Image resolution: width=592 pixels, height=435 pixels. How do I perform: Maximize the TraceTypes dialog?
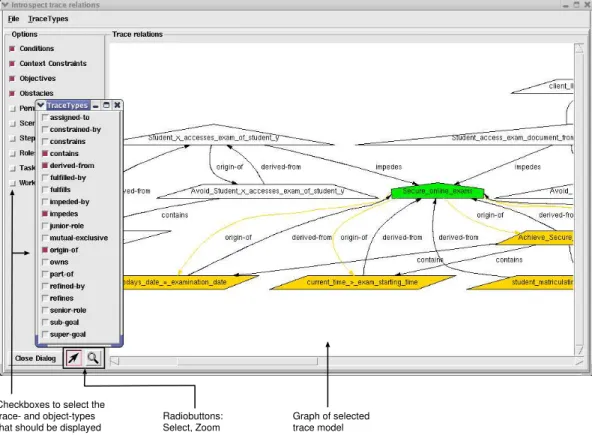coord(106,105)
